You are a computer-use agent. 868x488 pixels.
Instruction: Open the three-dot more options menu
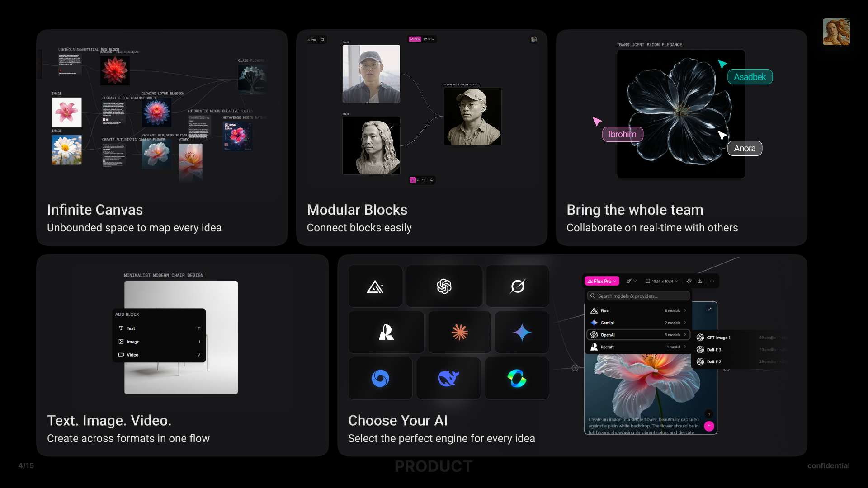tap(712, 281)
